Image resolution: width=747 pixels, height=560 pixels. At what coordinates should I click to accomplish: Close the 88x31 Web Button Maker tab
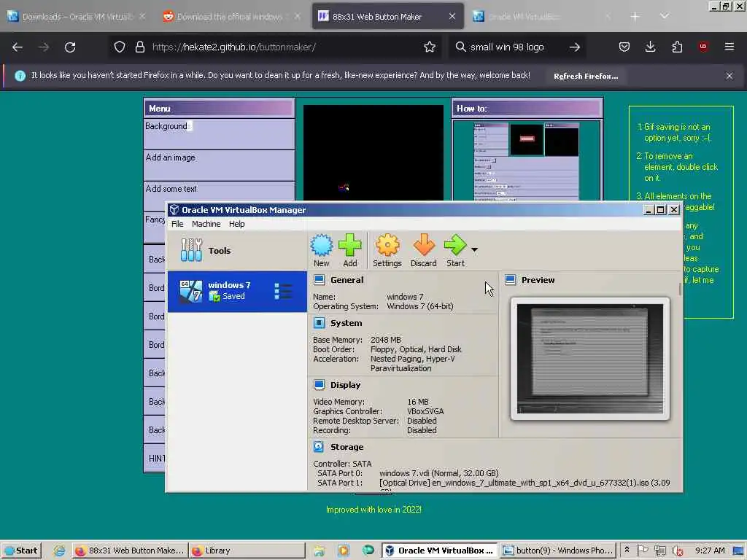(x=452, y=17)
